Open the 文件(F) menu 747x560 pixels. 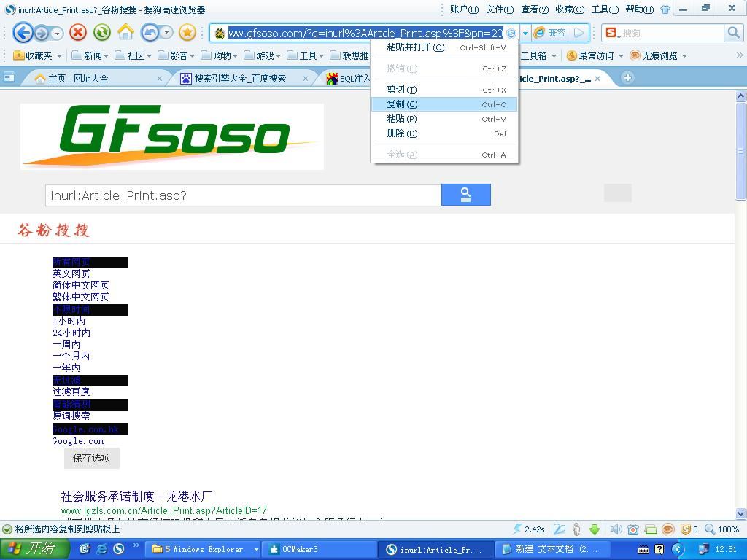tap(500, 9)
